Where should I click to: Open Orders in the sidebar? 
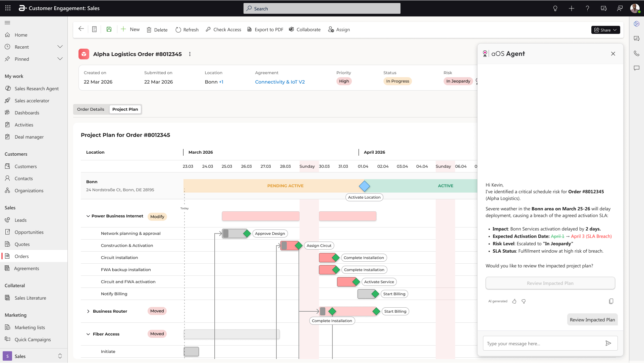(34, 256)
